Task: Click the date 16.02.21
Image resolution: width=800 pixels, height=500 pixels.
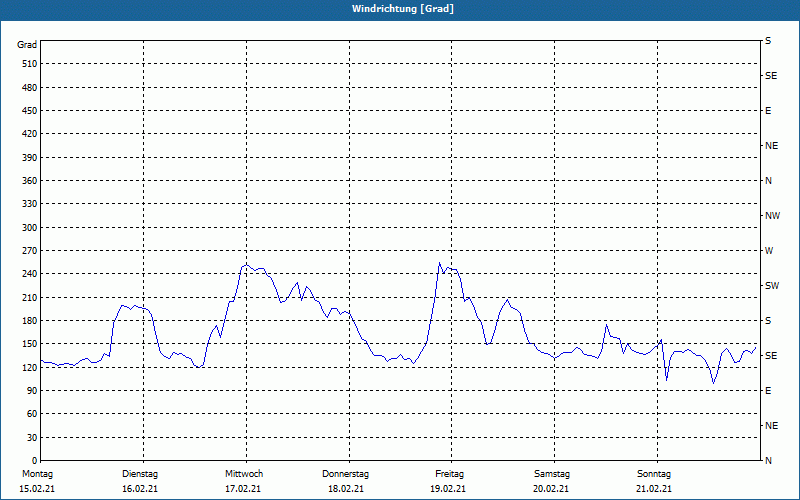Action: pyautogui.click(x=140, y=489)
